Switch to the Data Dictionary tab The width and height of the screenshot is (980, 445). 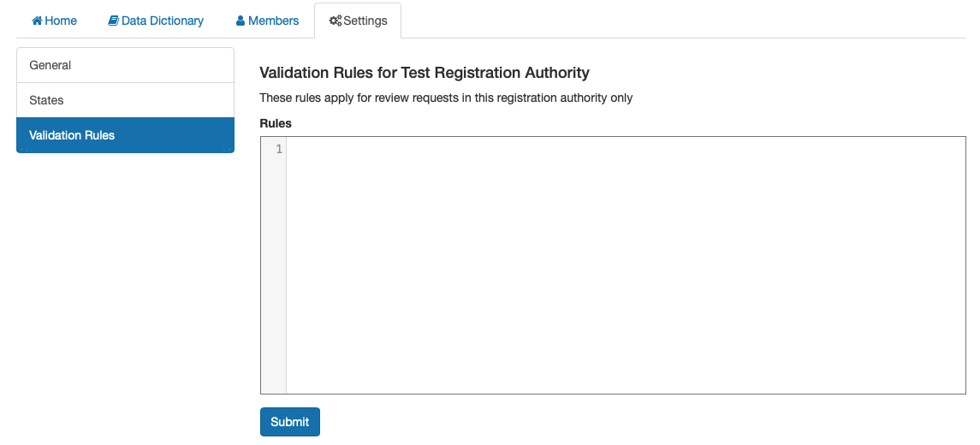click(x=157, y=21)
